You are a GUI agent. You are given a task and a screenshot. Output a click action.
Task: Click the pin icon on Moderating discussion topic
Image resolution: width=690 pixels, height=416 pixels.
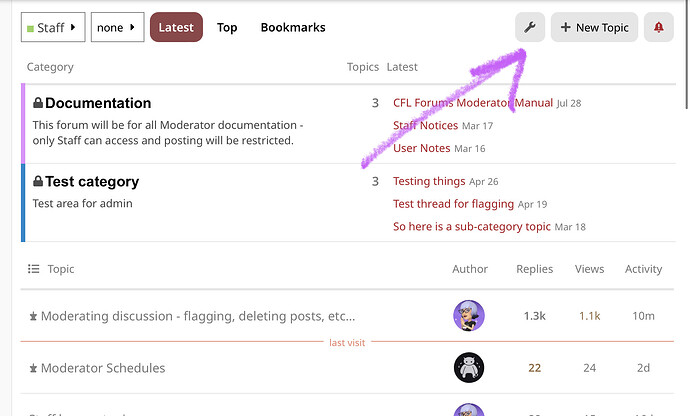(x=33, y=316)
